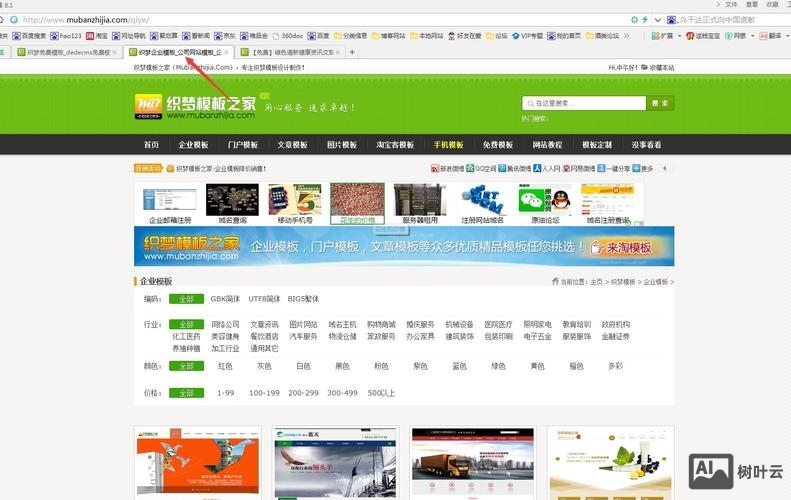Share the page to 网易微博
The width and height of the screenshot is (791, 500).
coord(579,169)
